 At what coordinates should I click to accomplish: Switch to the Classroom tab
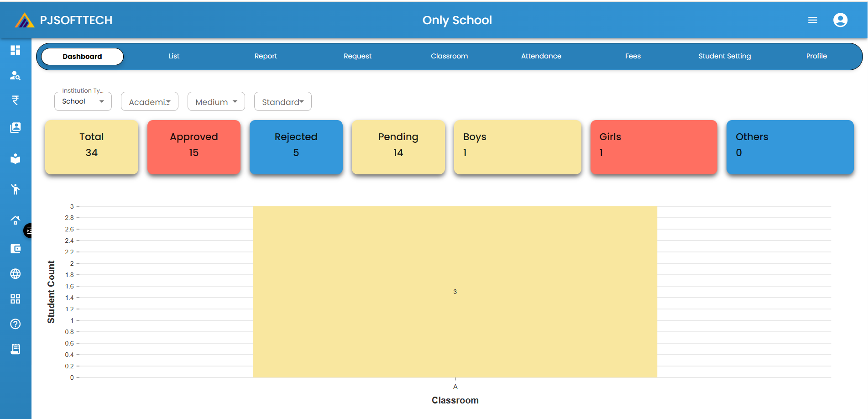pos(450,56)
